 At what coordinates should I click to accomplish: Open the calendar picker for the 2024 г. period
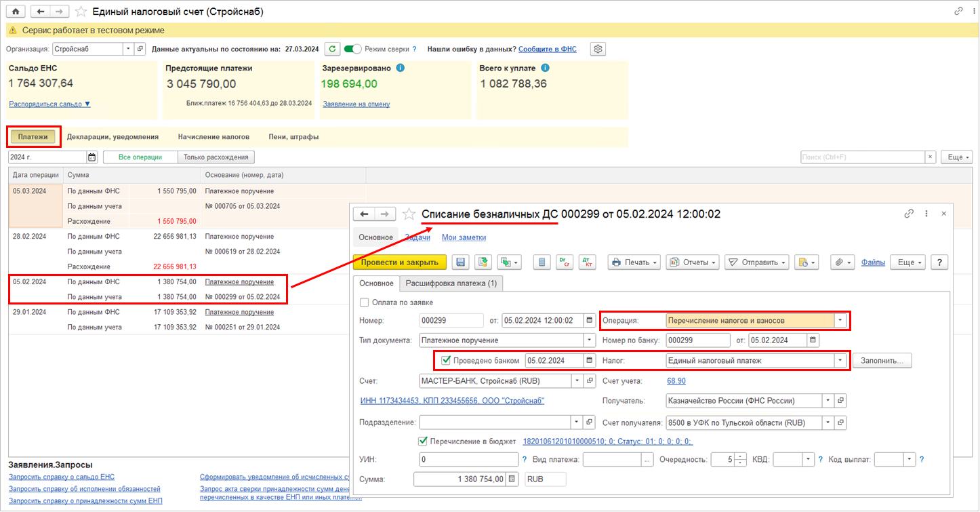click(x=92, y=157)
